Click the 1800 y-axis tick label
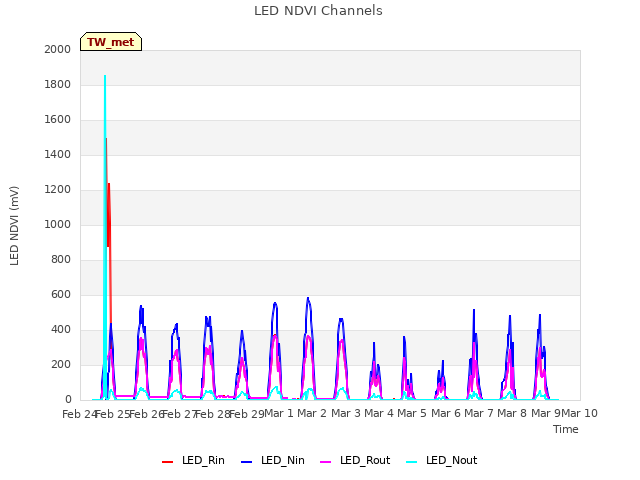Image resolution: width=640 pixels, height=480 pixels. [58, 84]
